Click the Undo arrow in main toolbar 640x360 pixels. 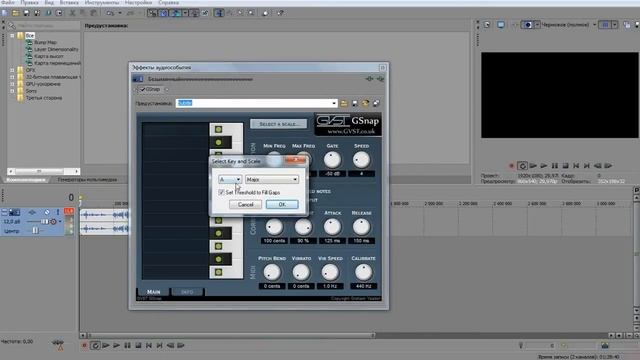pos(110,13)
